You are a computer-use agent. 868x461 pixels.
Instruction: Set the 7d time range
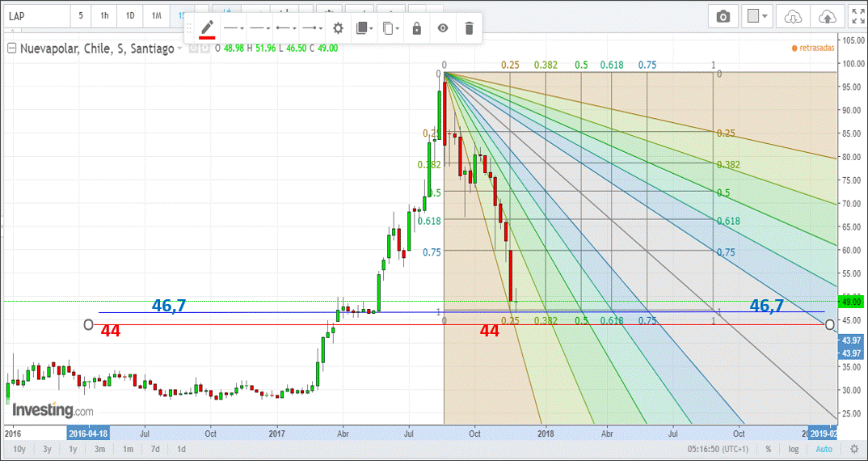click(x=155, y=450)
